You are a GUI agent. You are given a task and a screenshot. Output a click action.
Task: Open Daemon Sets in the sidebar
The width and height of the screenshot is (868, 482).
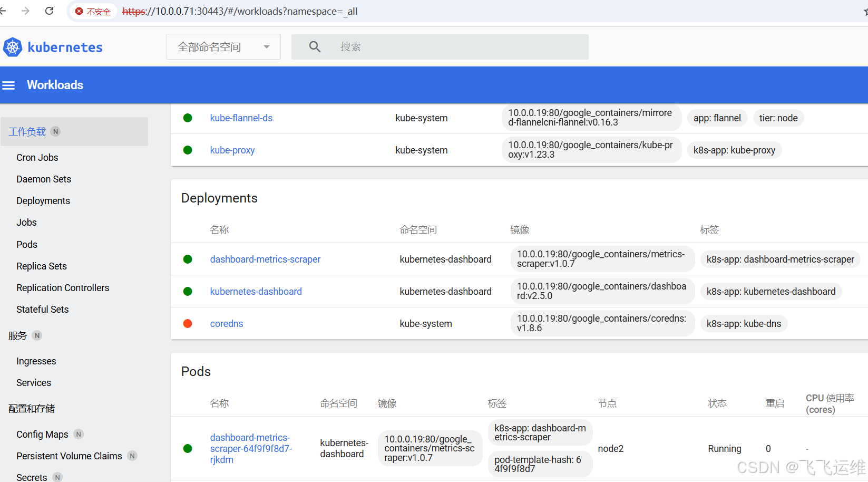pyautogui.click(x=44, y=179)
